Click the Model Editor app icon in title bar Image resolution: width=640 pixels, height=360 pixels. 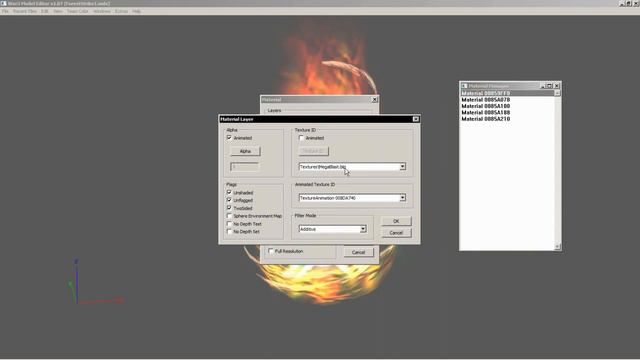pyautogui.click(x=4, y=3)
